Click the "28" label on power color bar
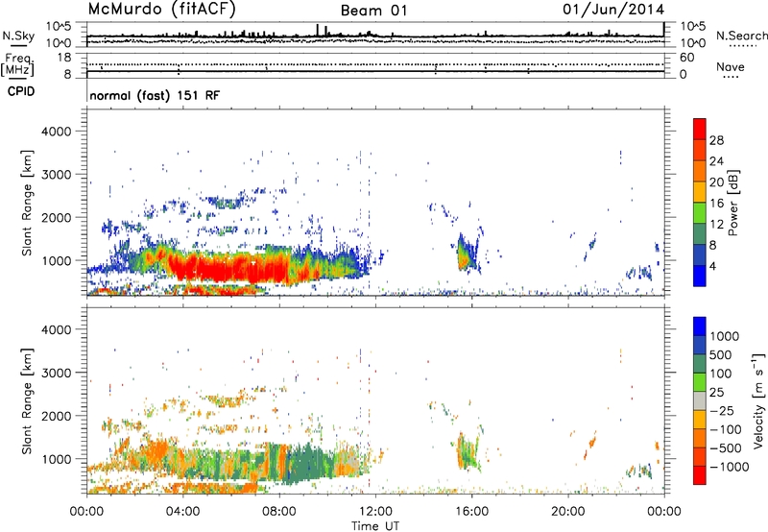This screenshot has height=532, width=768. coord(716,140)
